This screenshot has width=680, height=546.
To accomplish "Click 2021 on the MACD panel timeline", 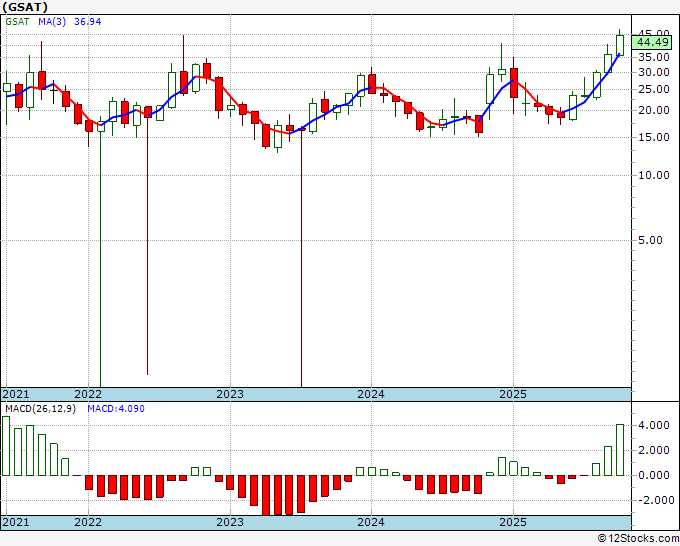I will [x=16, y=522].
